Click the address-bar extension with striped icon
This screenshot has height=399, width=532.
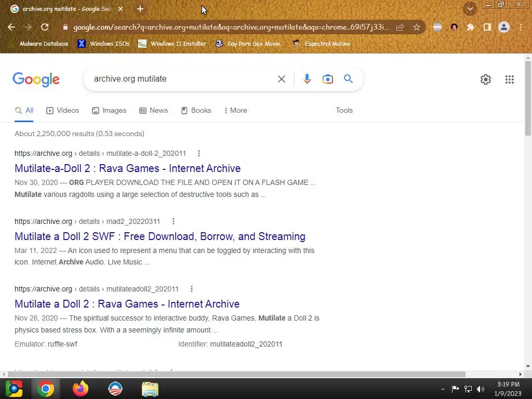coord(437,27)
